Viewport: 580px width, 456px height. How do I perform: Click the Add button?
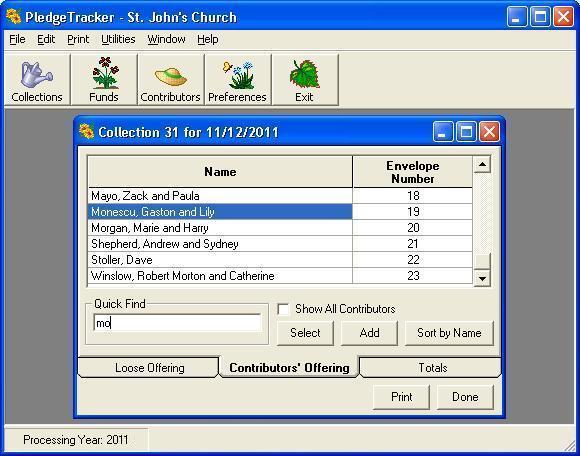click(369, 333)
